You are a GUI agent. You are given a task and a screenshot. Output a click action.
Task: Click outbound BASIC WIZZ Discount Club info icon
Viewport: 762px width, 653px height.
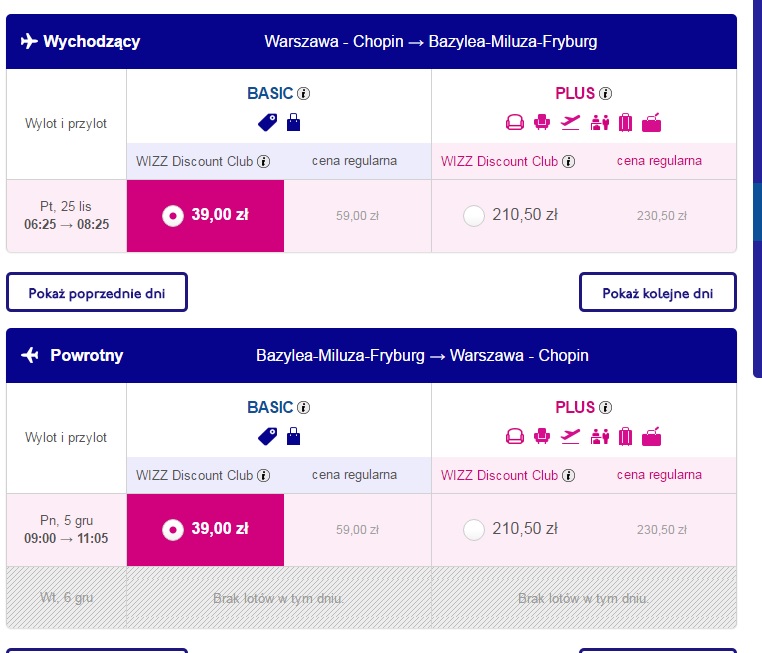[263, 161]
